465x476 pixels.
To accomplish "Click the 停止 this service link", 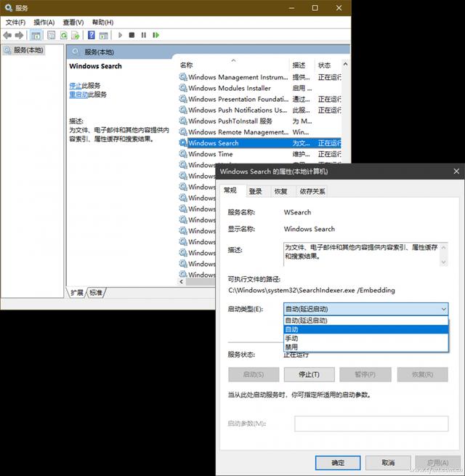I will click(76, 85).
